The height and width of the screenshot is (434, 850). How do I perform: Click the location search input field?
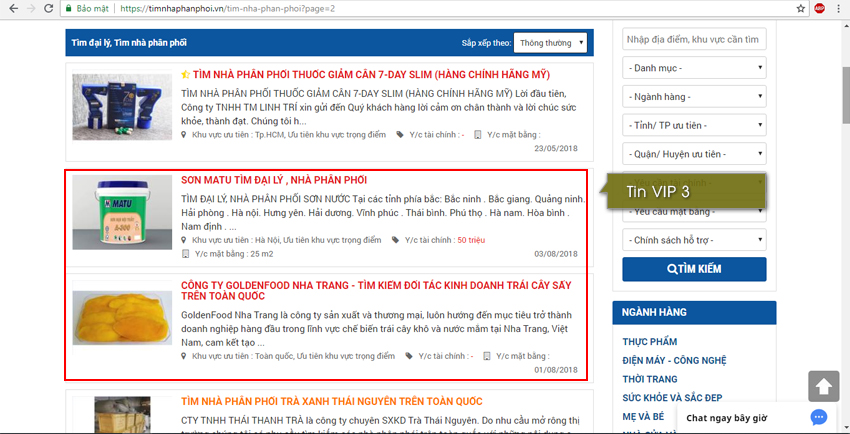pos(694,39)
